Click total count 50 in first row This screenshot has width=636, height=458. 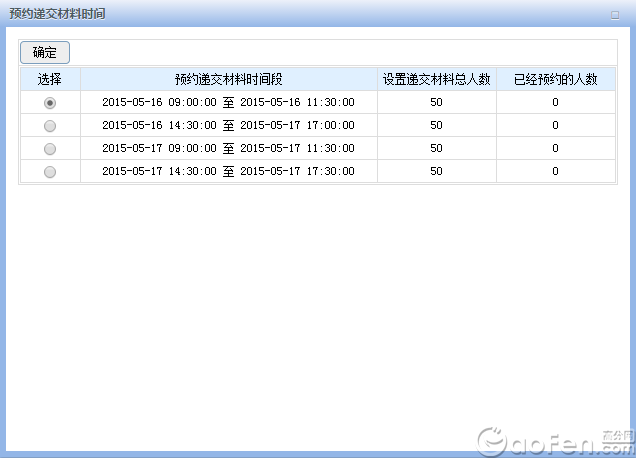click(436, 102)
